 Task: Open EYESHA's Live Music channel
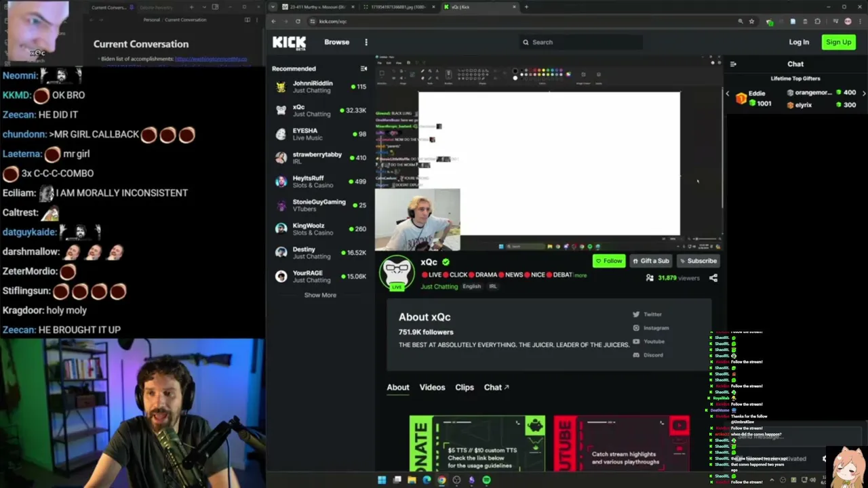[320, 134]
